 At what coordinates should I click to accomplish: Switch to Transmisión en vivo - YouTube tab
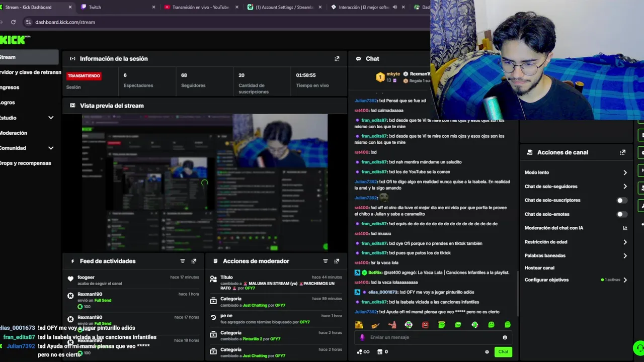click(x=201, y=7)
